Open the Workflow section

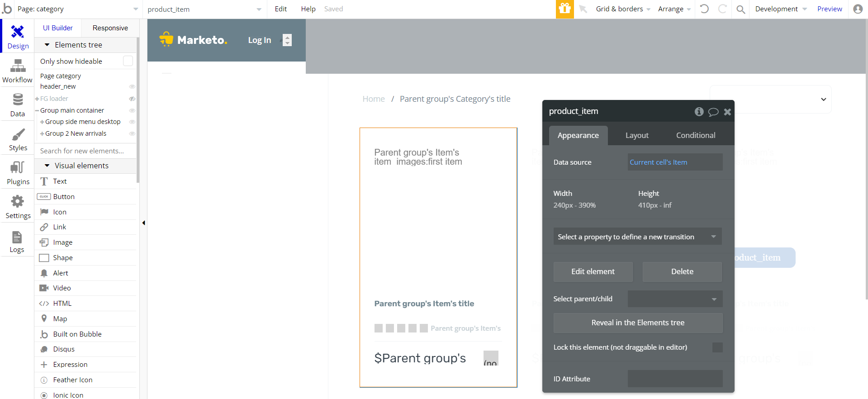click(x=18, y=71)
